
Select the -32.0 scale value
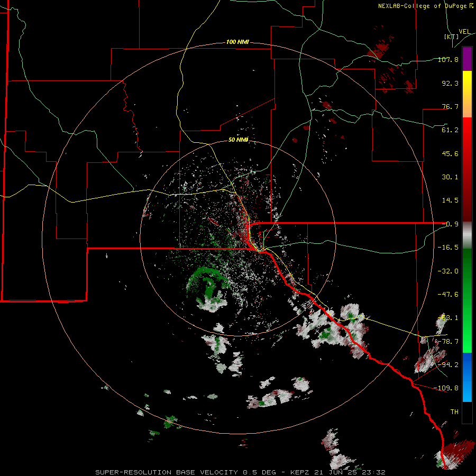[448, 271]
